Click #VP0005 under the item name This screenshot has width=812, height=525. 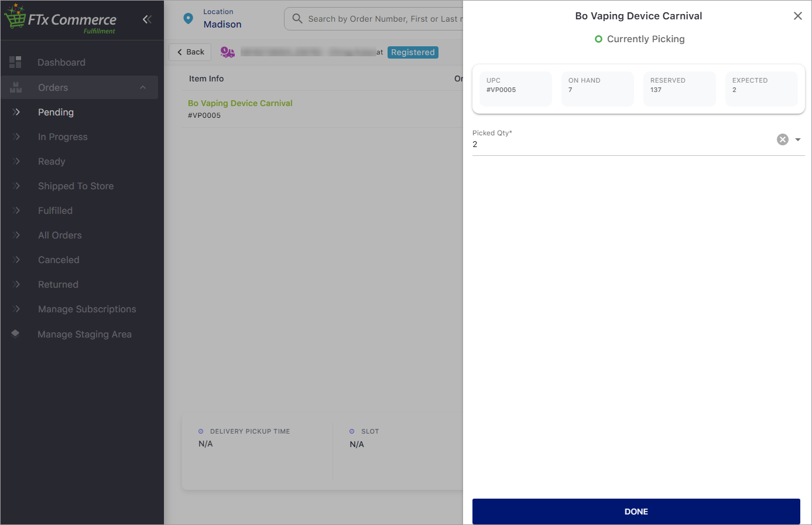pos(204,115)
